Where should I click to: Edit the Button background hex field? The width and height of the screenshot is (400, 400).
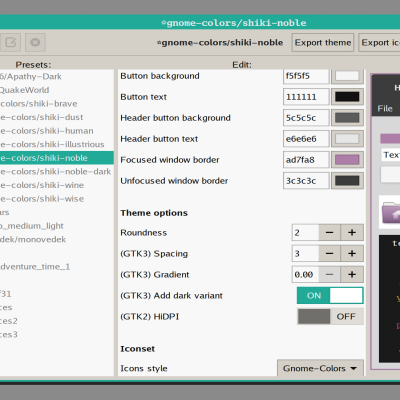pyautogui.click(x=306, y=76)
